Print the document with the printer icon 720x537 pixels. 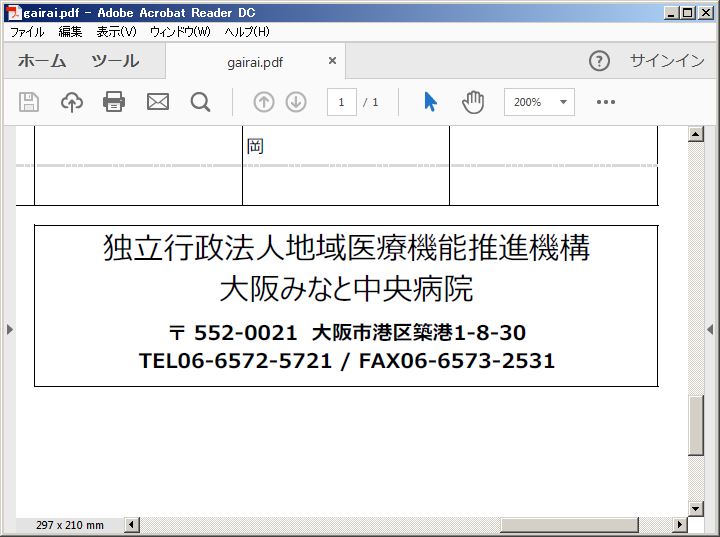[x=114, y=102]
